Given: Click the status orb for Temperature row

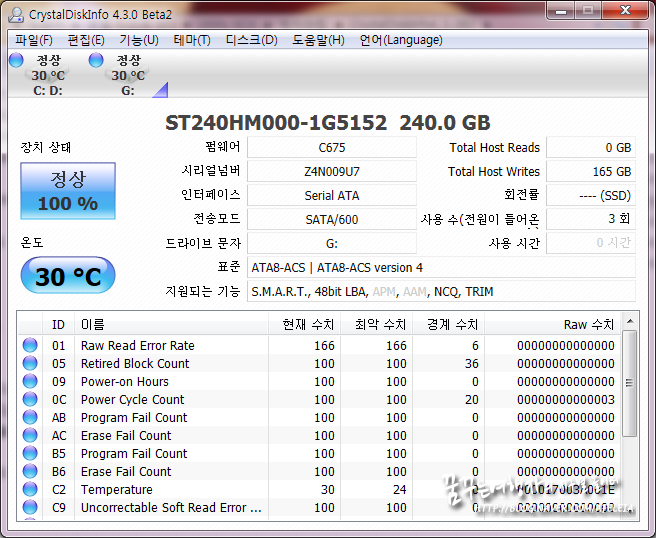Looking at the screenshot, I should tap(30, 489).
